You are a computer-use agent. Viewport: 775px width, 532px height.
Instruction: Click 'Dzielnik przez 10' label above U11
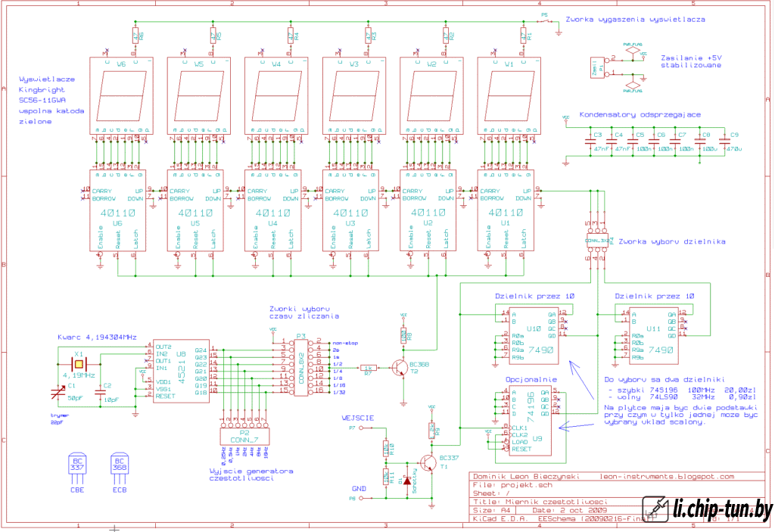[655, 296]
